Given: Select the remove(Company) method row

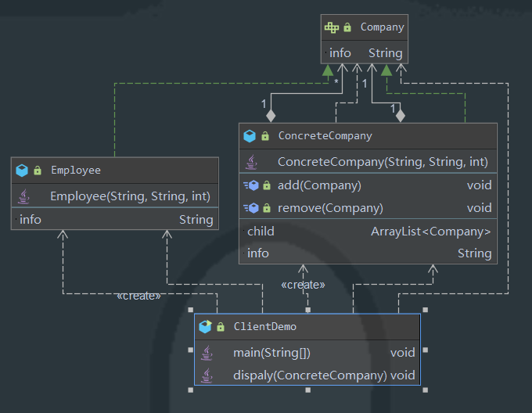Looking at the screenshot, I should (368, 208).
